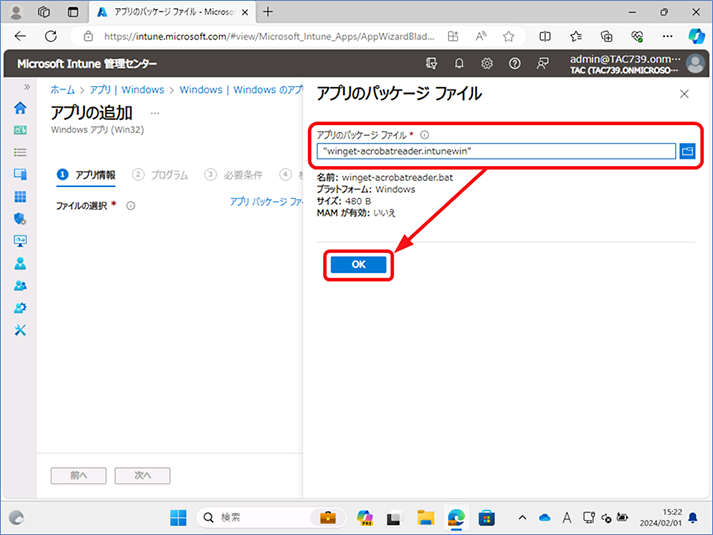Click the taskbar 検索 box
The width and height of the screenshot is (713, 535).
pos(271,518)
